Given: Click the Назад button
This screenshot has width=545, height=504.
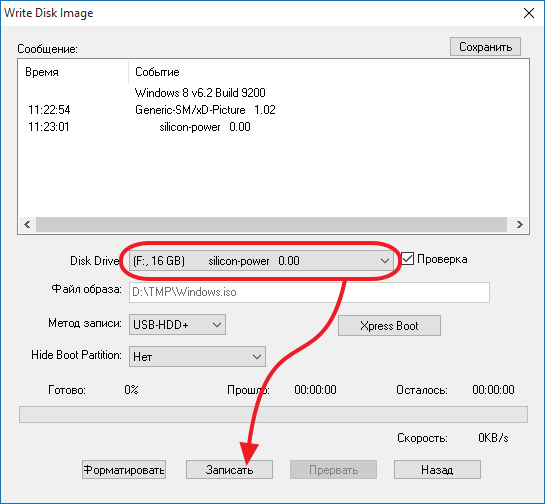Looking at the screenshot, I should coord(437,470).
